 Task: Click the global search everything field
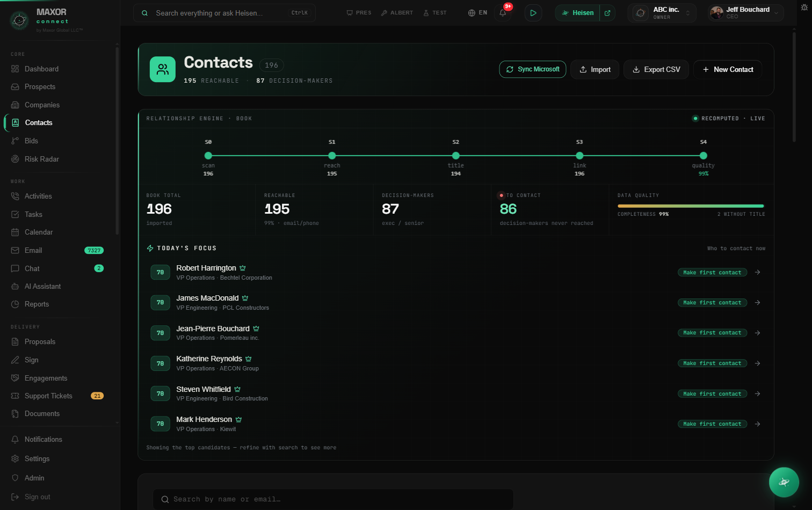[x=224, y=13]
